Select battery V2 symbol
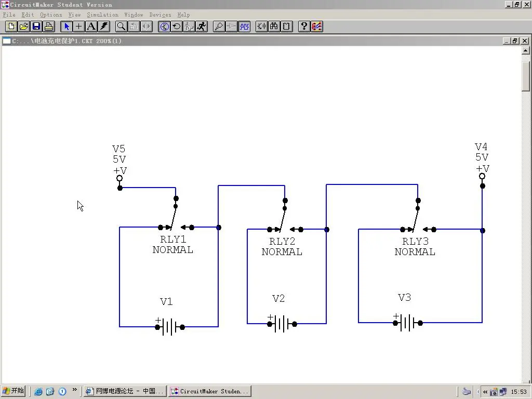The height and width of the screenshot is (399, 532). coord(282,324)
